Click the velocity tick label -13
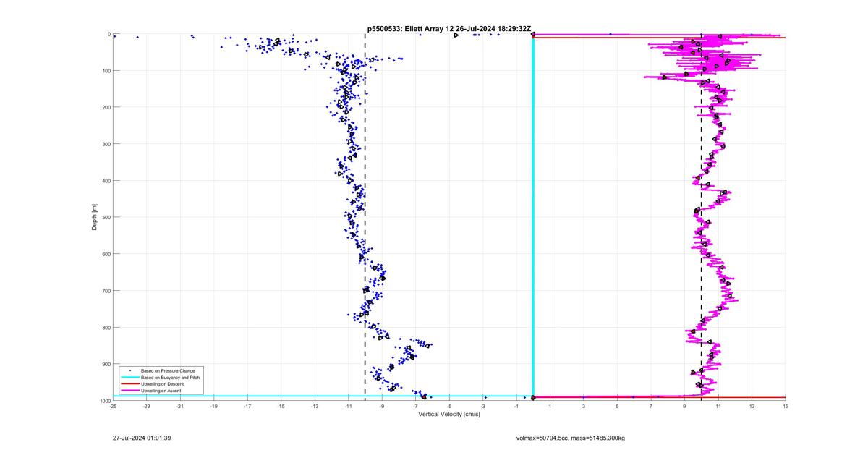Screen dimensions: 868x450 [x=315, y=407]
